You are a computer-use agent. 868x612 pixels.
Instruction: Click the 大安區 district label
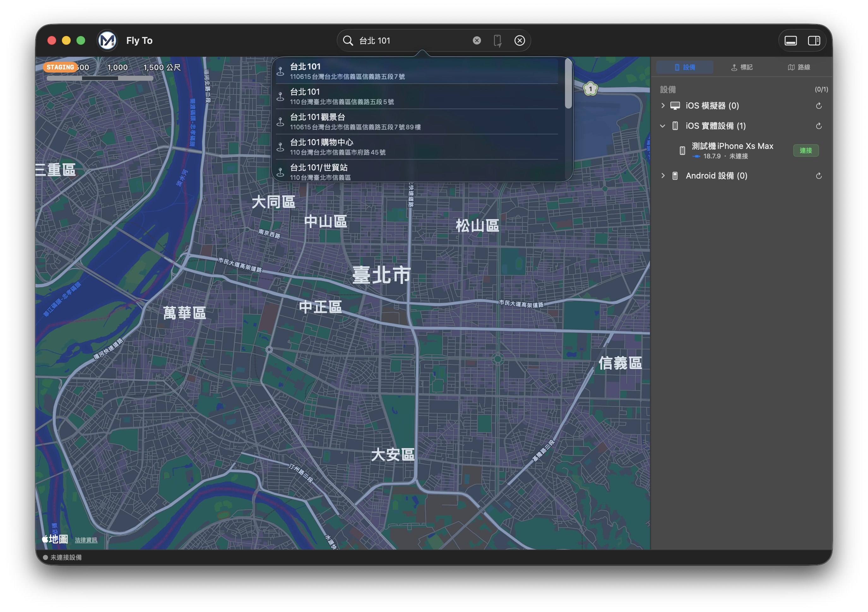click(x=393, y=455)
